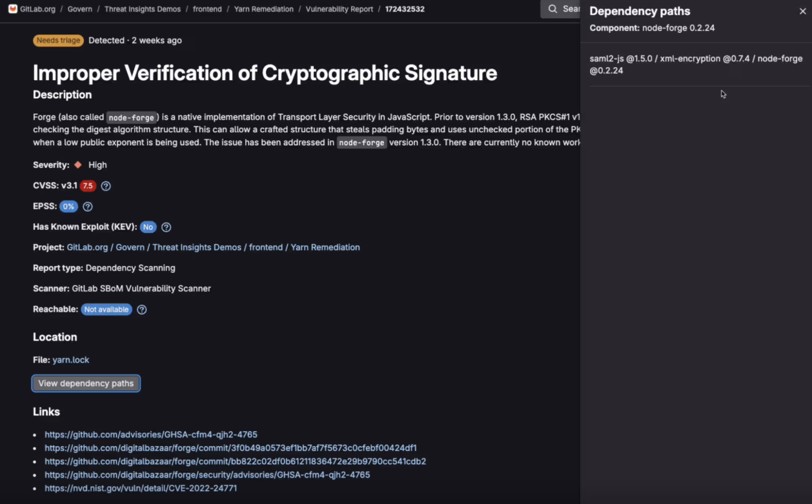Open the CVSS score help icon
The height and width of the screenshot is (504, 812).
pos(106,186)
